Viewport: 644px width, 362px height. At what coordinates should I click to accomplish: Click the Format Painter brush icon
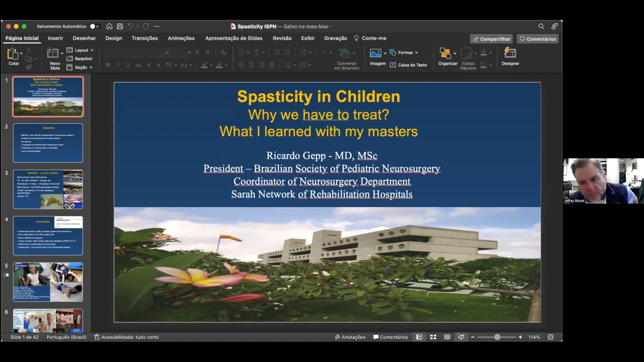click(29, 67)
